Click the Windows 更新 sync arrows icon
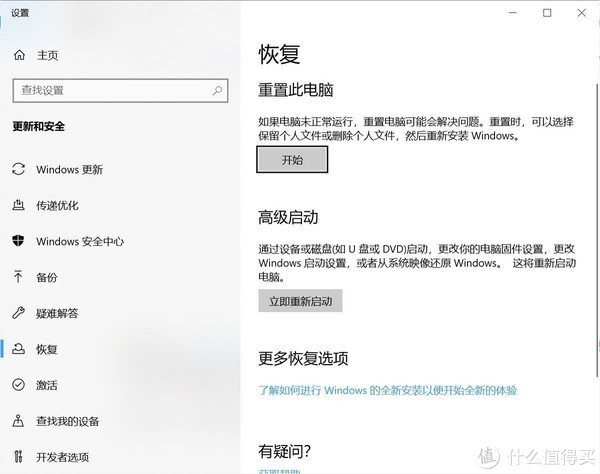The width and height of the screenshot is (600, 474). (x=18, y=169)
